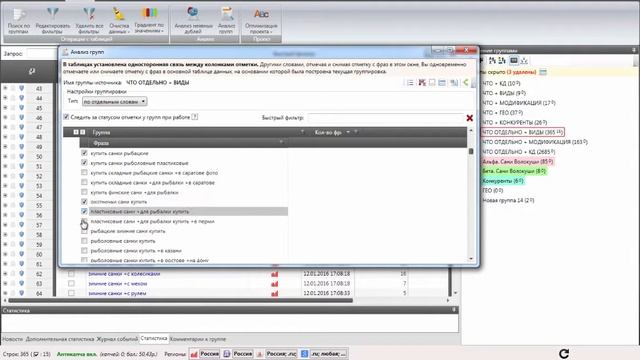Image resolution: width=640 pixels, height=360 pixels.
Task: Click dialog vertical scrollbar down arrow
Action: point(471,258)
